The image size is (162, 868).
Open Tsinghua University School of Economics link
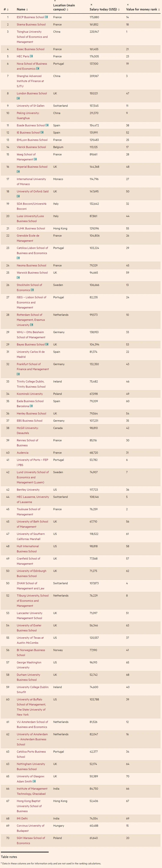(32, 37)
